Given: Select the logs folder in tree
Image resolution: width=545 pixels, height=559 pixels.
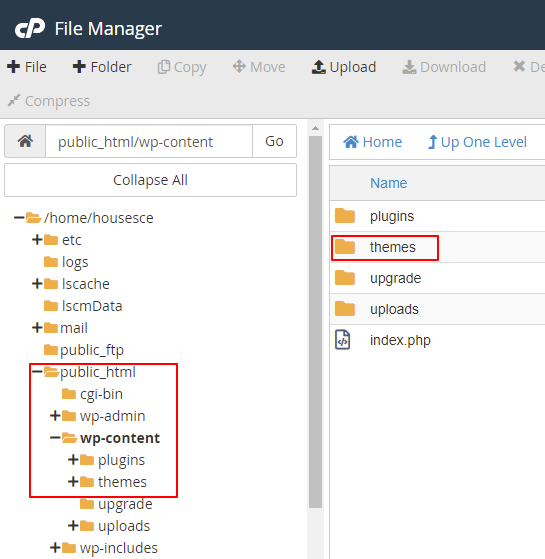Looking at the screenshot, I should click(x=75, y=262).
